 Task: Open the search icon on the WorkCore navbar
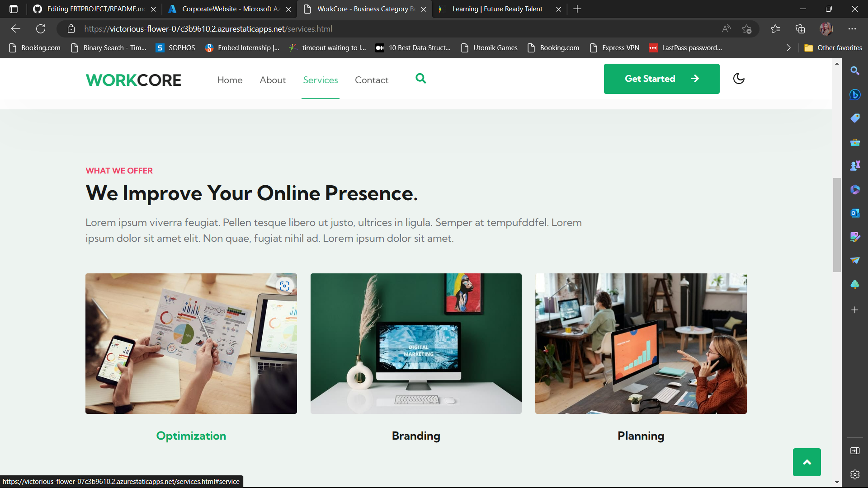pyautogui.click(x=421, y=79)
